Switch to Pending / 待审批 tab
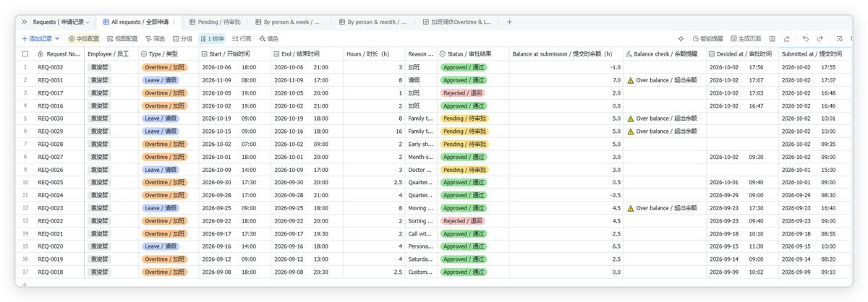The height and width of the screenshot is (302, 868). [x=216, y=22]
